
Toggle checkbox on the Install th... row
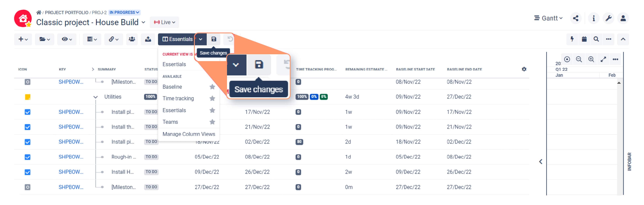click(x=28, y=127)
